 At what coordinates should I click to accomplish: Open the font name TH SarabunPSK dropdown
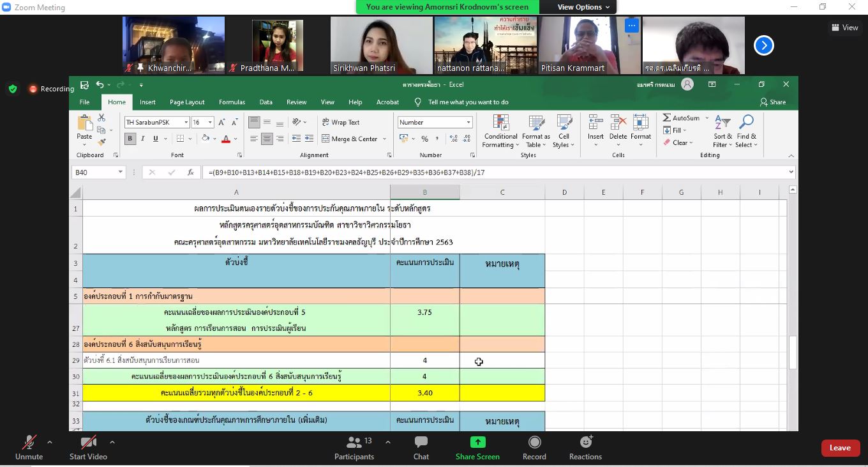[x=186, y=122]
